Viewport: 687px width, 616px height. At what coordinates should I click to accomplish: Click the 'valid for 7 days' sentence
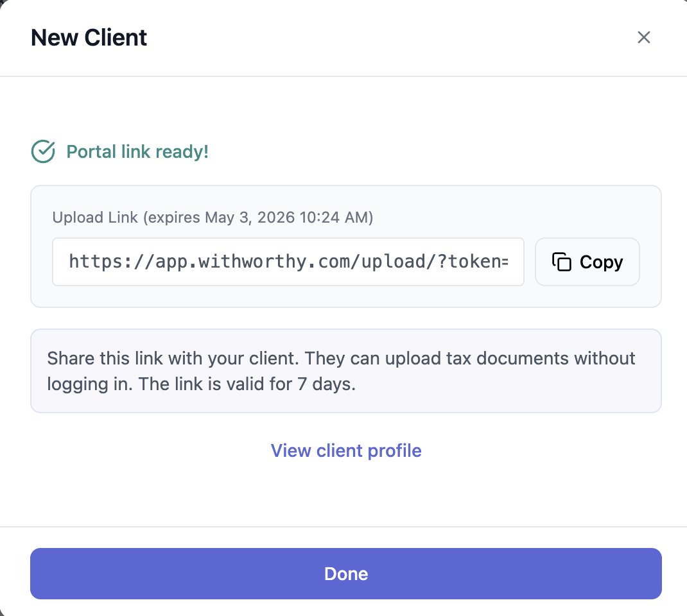pos(247,384)
